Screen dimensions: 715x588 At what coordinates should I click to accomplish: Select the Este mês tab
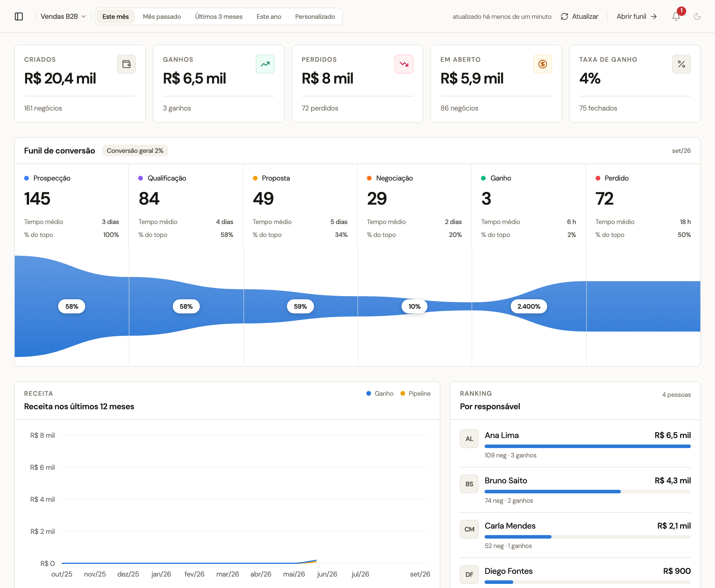(116, 16)
